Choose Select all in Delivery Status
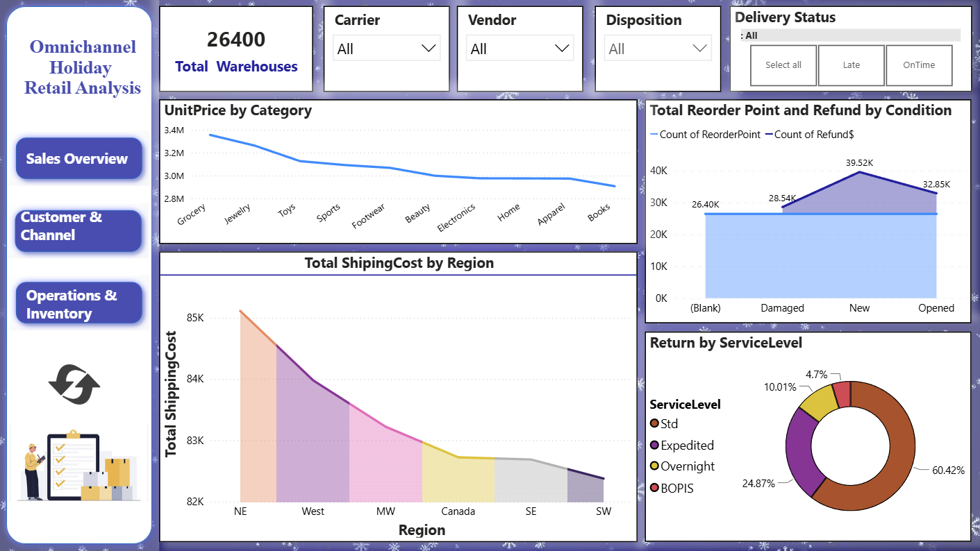 [783, 65]
